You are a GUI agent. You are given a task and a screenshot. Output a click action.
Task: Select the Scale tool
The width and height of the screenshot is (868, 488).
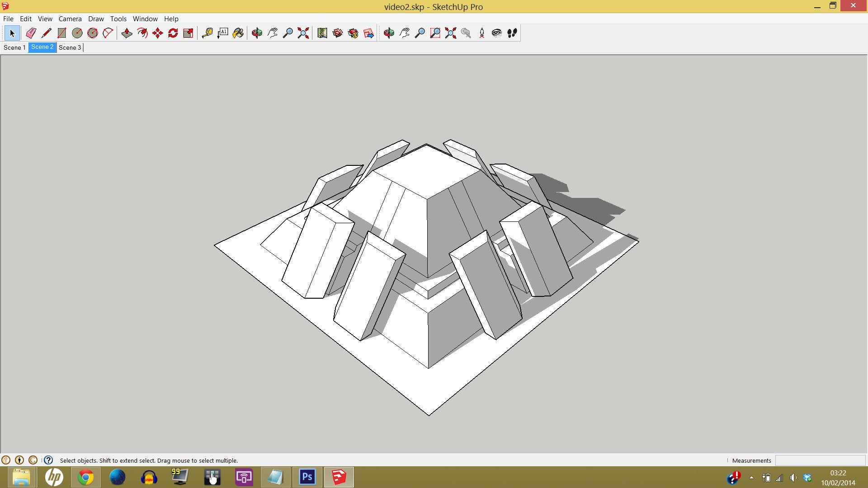(188, 33)
